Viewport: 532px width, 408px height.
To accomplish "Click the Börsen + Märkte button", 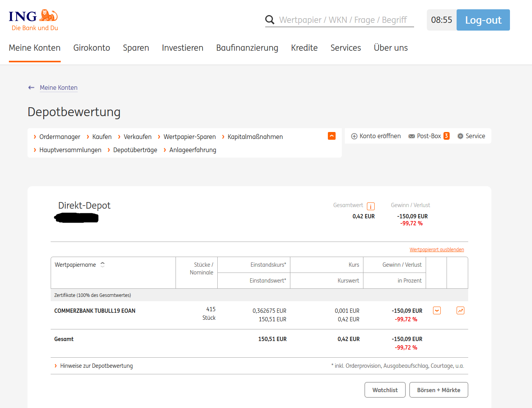I will click(438, 390).
